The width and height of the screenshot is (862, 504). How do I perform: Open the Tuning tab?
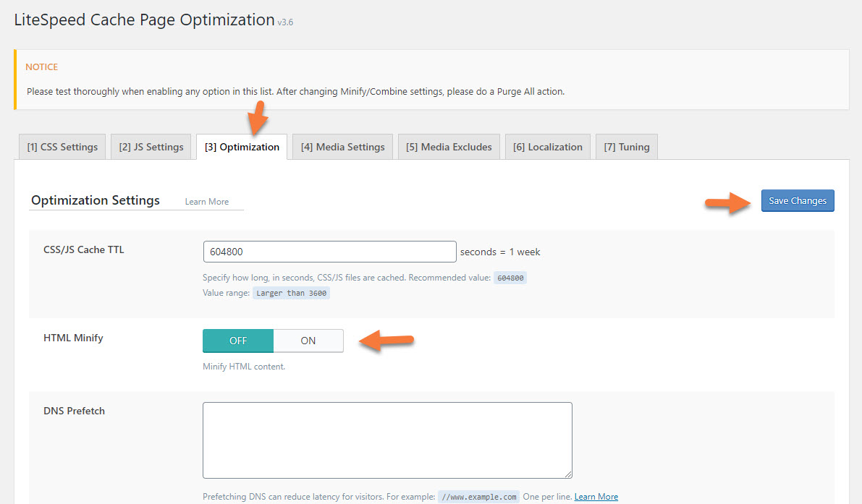coord(626,146)
